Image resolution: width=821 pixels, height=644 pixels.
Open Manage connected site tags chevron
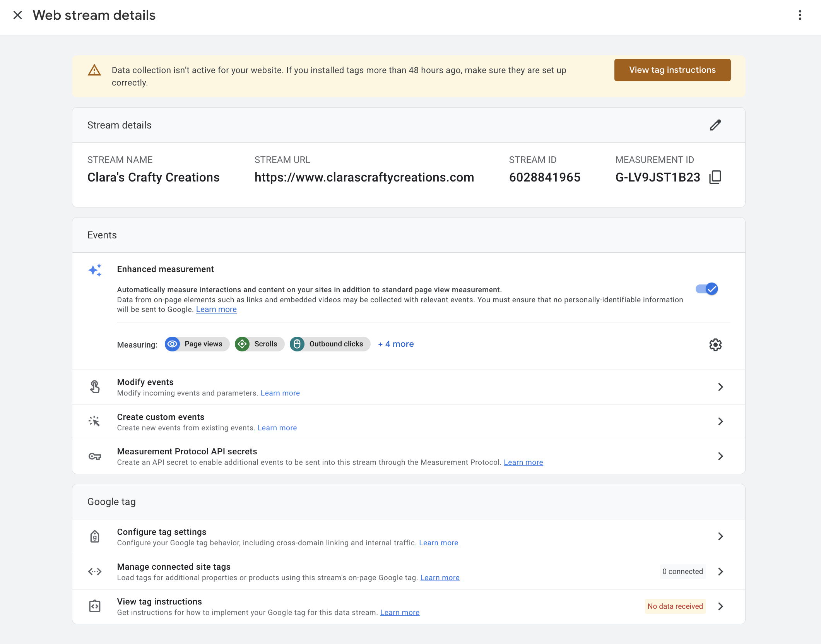tap(720, 572)
